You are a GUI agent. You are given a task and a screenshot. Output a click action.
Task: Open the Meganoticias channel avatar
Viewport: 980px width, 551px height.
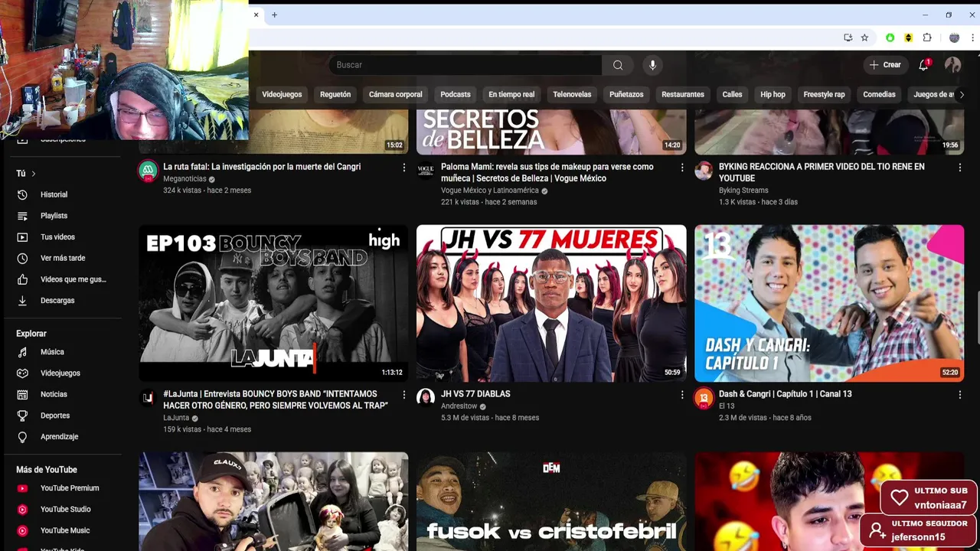point(148,171)
